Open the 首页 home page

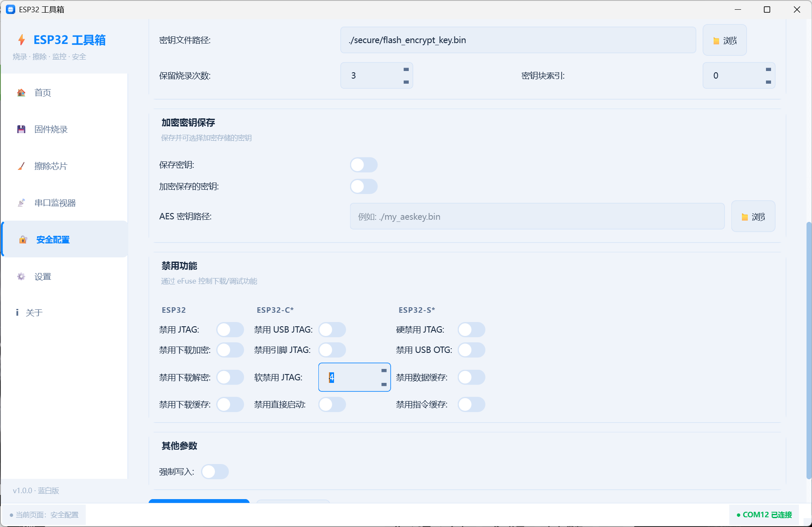click(65, 93)
